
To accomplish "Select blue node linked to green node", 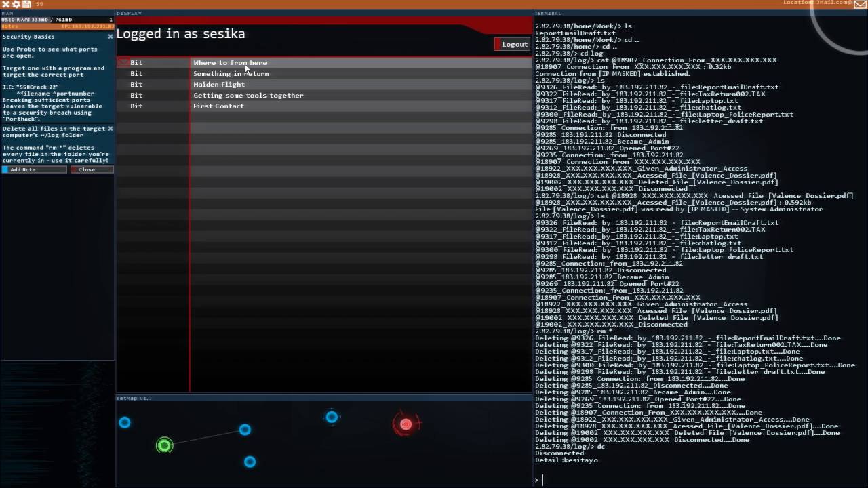I will [x=245, y=430].
